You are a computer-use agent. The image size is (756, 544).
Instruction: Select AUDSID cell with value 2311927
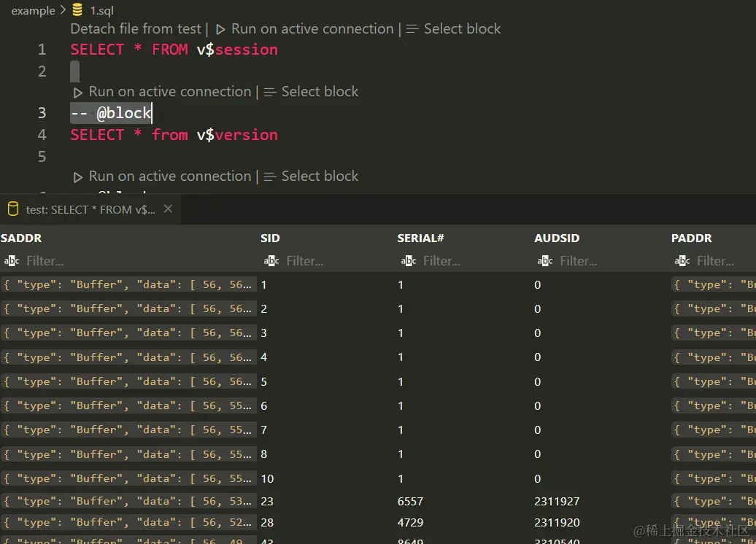(x=557, y=501)
